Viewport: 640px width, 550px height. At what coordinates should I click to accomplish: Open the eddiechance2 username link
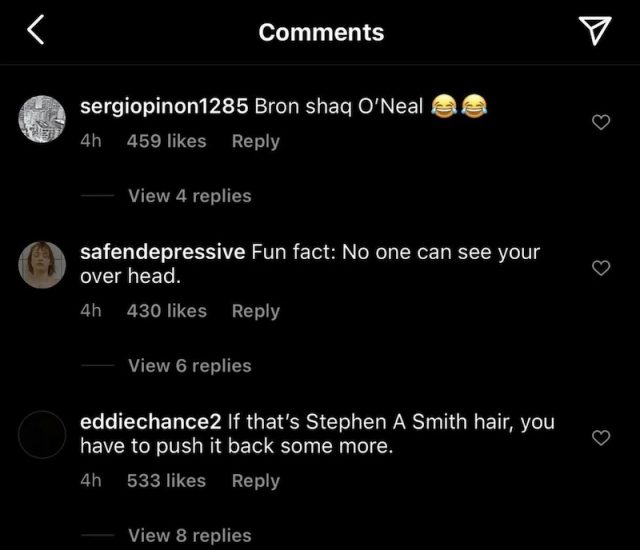pyautogui.click(x=151, y=421)
